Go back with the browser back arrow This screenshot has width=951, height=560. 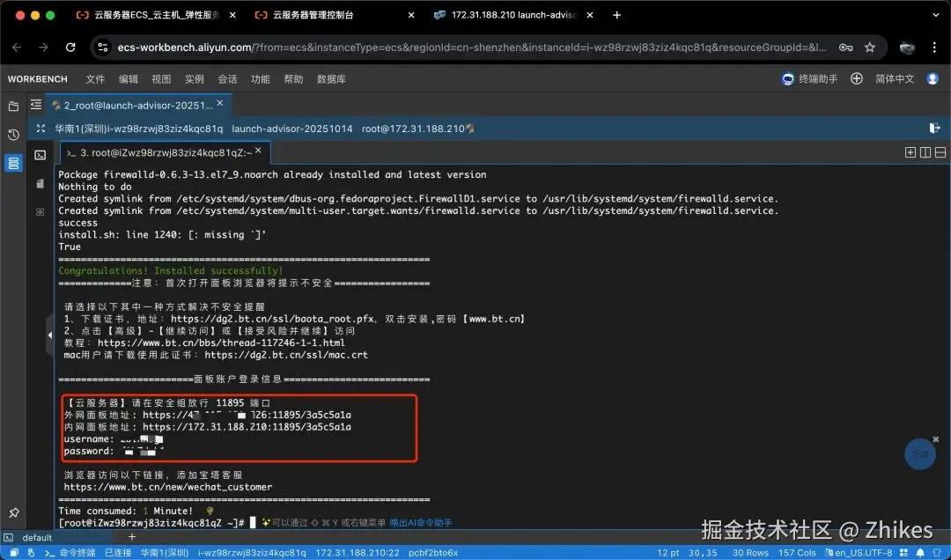point(17,48)
